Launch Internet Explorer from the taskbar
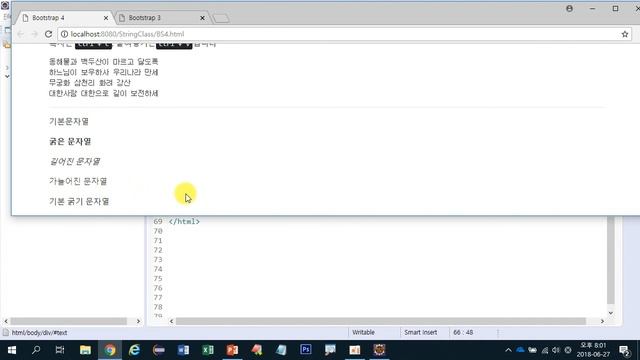The width and height of the screenshot is (640, 360). [134, 350]
